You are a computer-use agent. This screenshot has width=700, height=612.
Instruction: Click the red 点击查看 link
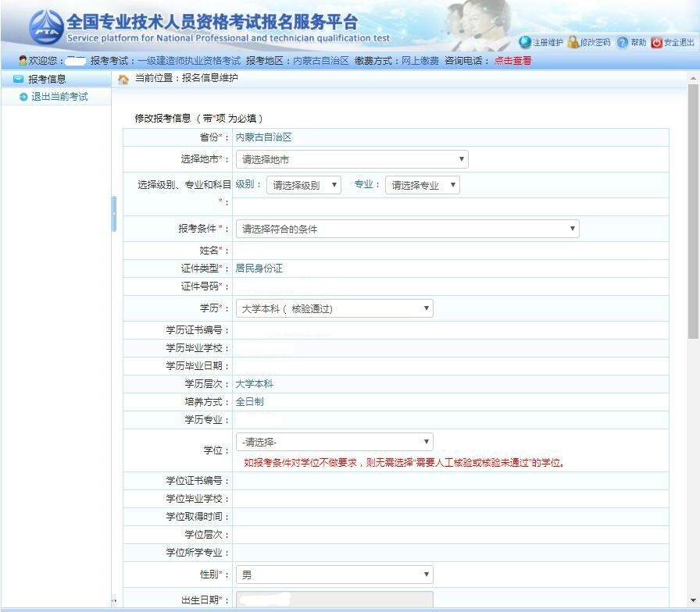tap(512, 61)
